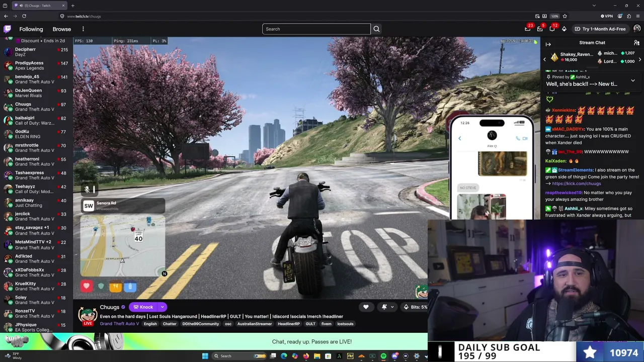Click the lostsouls stream tag
This screenshot has height=362, width=644.
[x=345, y=324]
